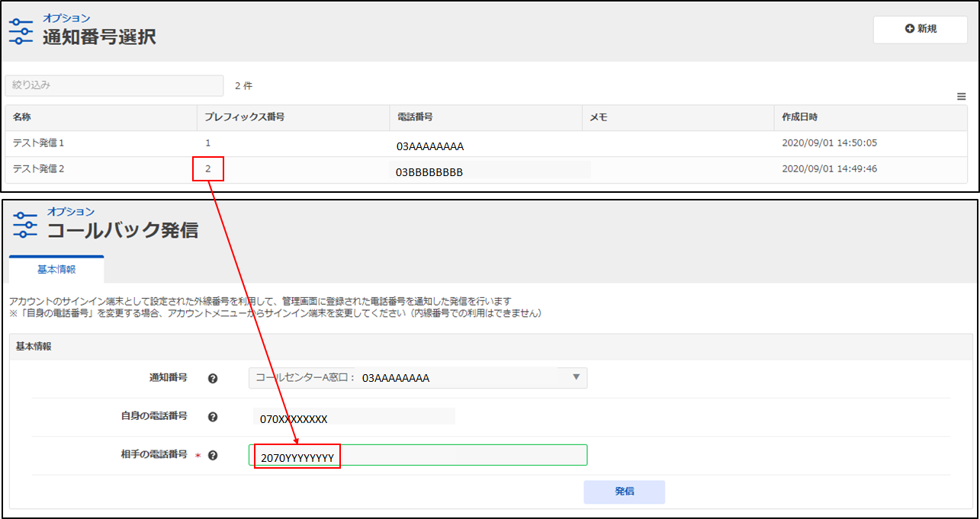Click the 相手の電話番号 input field
The height and width of the screenshot is (519, 980).
(418, 455)
